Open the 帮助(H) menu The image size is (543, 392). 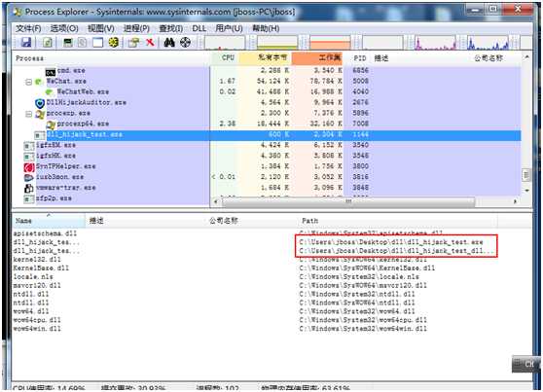point(266,28)
